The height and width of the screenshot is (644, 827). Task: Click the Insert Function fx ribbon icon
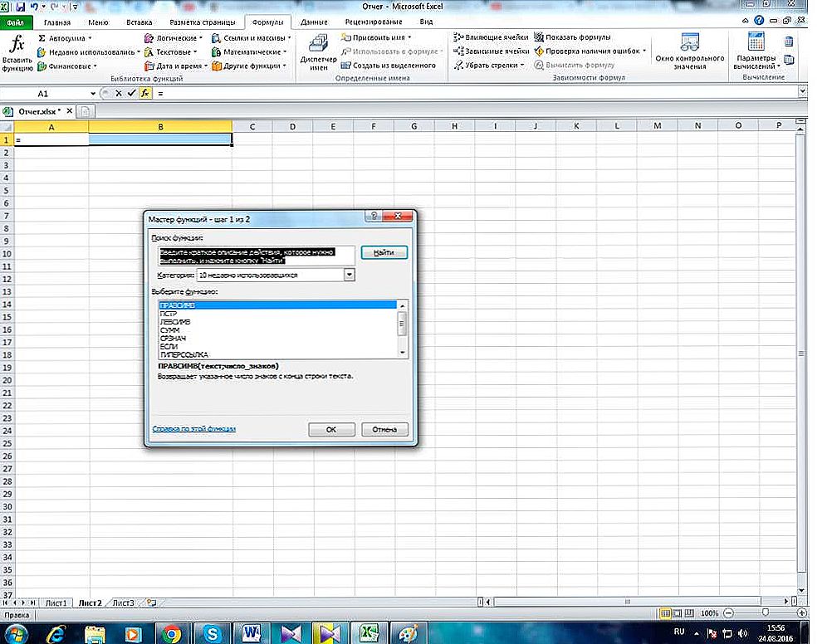click(x=17, y=53)
